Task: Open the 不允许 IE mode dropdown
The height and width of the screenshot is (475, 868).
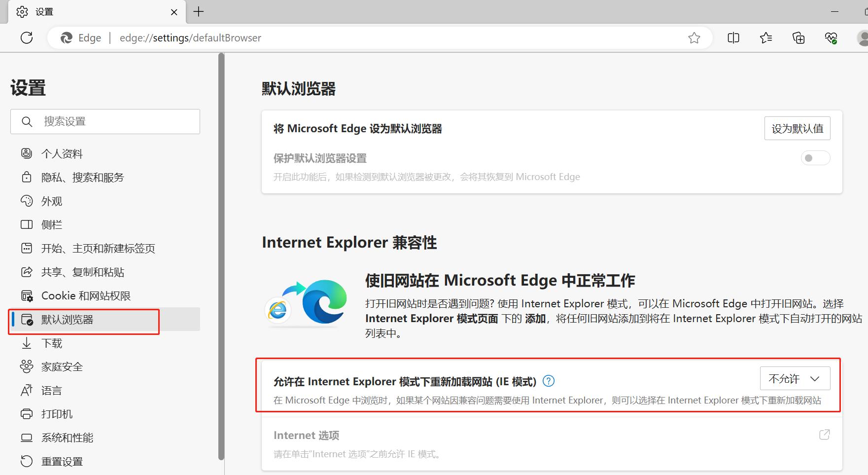Action: click(x=795, y=378)
